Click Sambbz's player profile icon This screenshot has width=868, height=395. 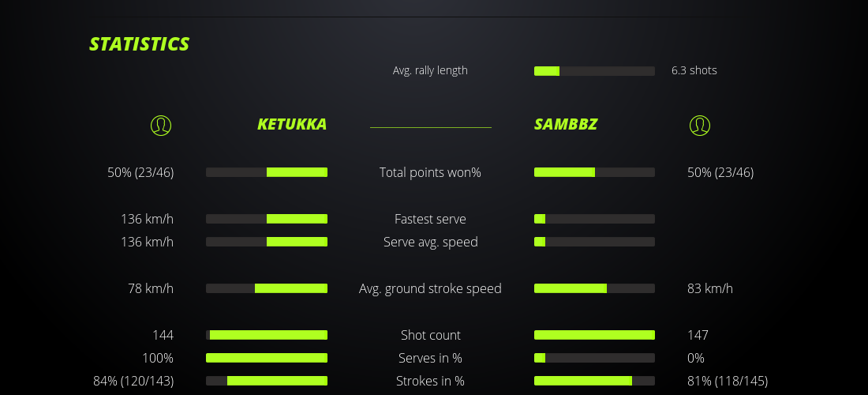pos(699,125)
